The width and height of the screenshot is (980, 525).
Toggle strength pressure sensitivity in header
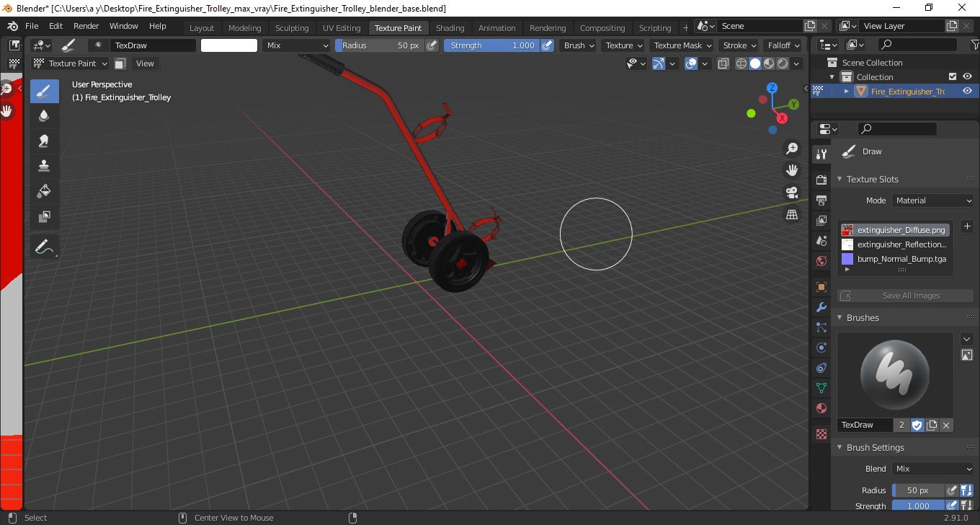[x=547, y=45]
